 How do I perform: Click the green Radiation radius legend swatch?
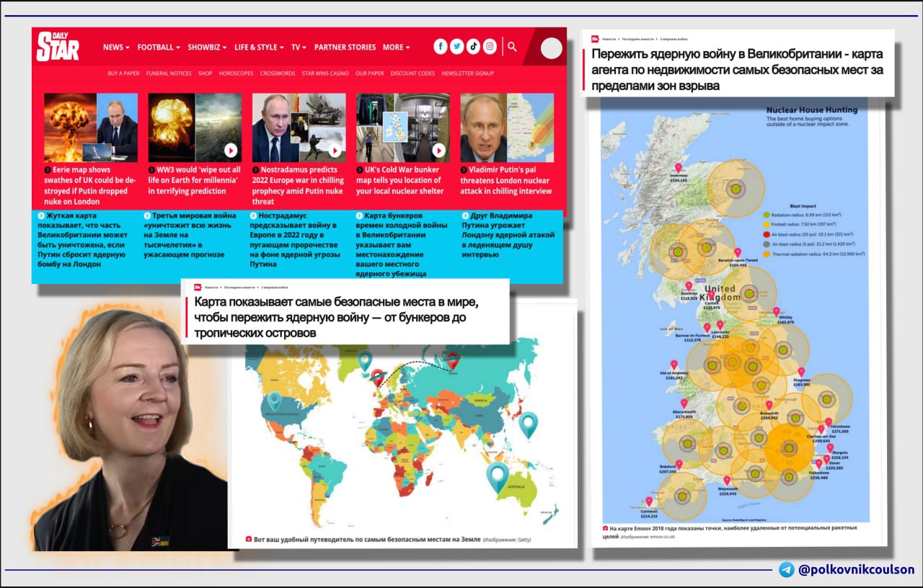pyautogui.click(x=767, y=215)
